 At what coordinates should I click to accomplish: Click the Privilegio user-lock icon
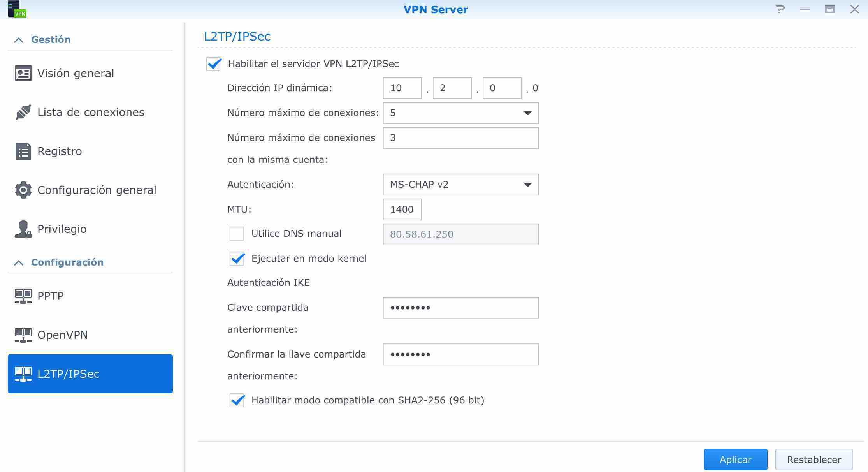(23, 229)
